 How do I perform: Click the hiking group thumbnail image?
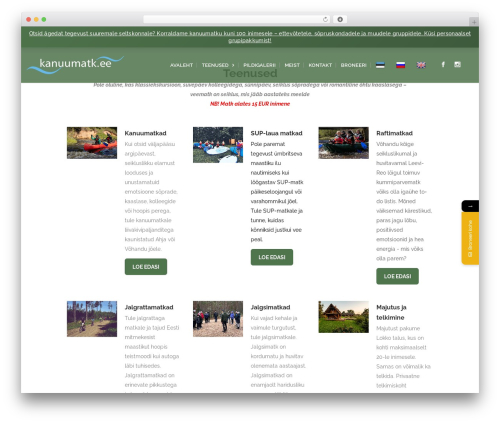pyautogui.click(x=218, y=319)
